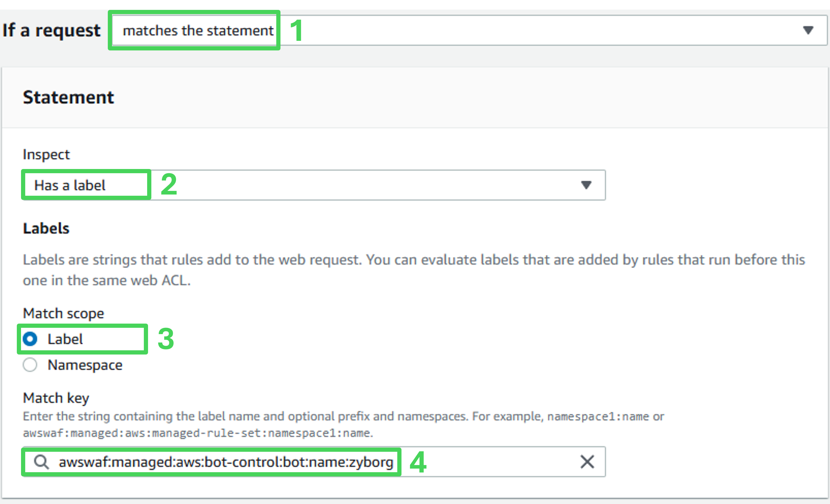The height and width of the screenshot is (504, 830).
Task: Click the example "awswaf:managed:aws:managed-rule-set" hint text
Action: click(197, 433)
